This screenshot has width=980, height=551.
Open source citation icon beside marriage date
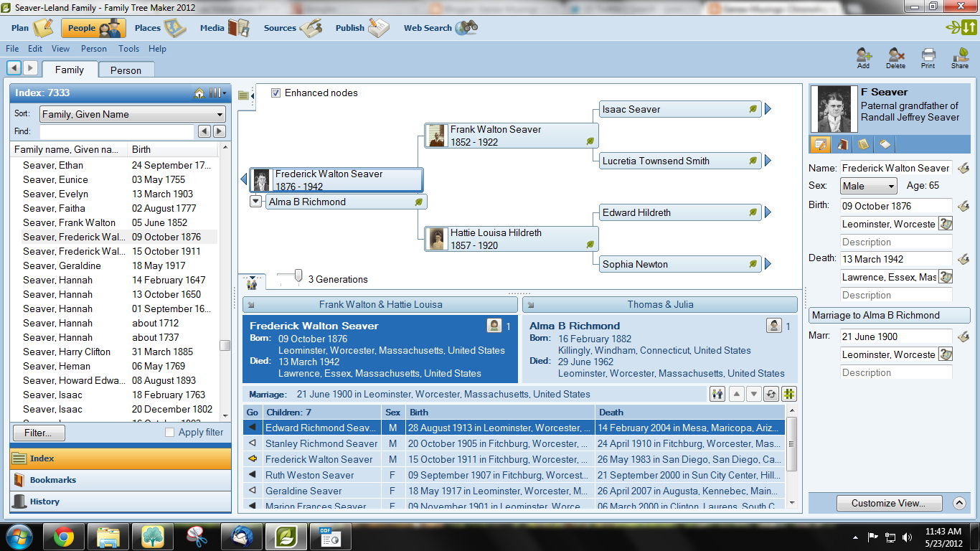963,336
